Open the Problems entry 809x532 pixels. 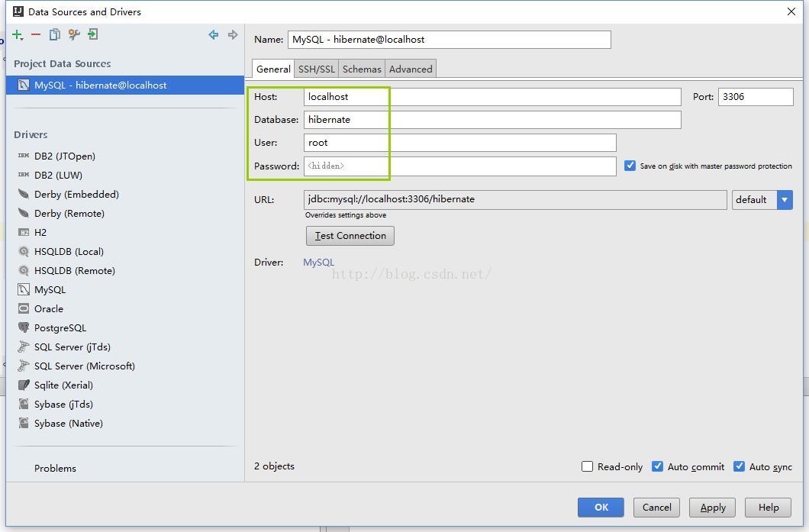coord(55,468)
